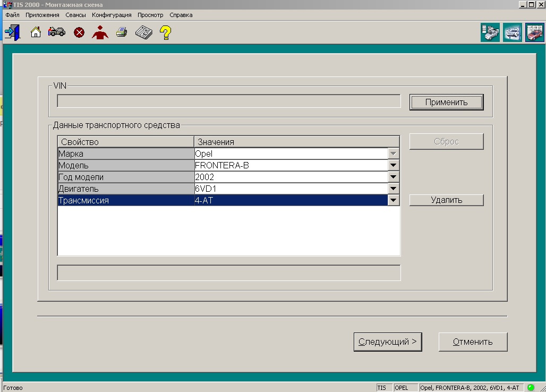Open the Файл menu

[x=13, y=15]
